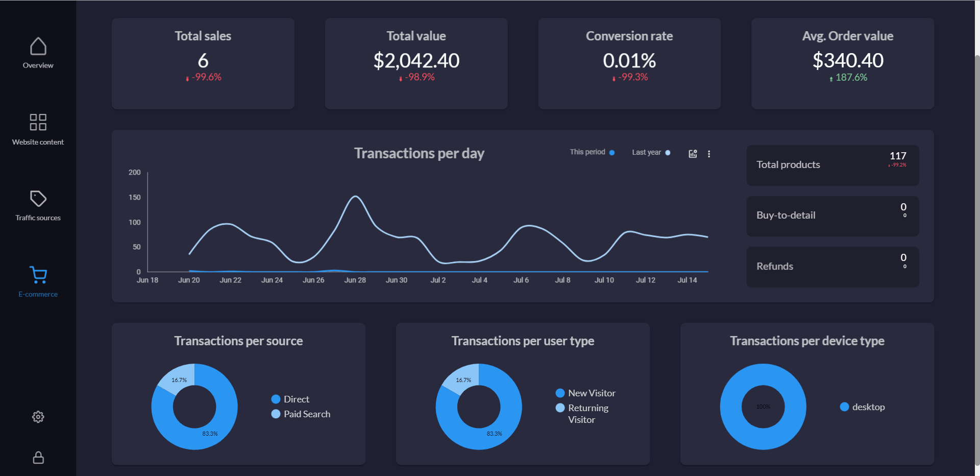The width and height of the screenshot is (980, 476).
Task: Toggle 'Last year' legend series
Action: point(651,152)
